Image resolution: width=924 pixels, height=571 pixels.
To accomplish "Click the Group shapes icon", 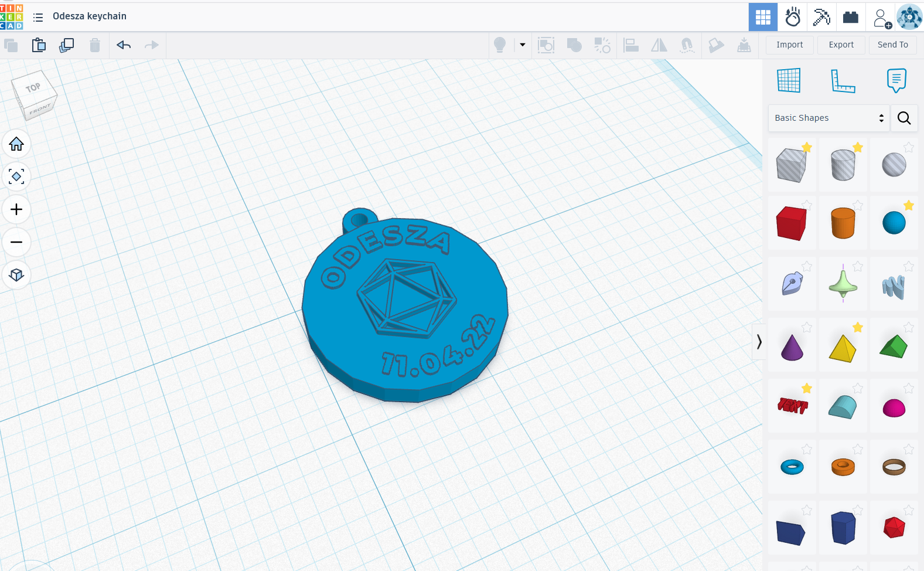I will point(546,45).
